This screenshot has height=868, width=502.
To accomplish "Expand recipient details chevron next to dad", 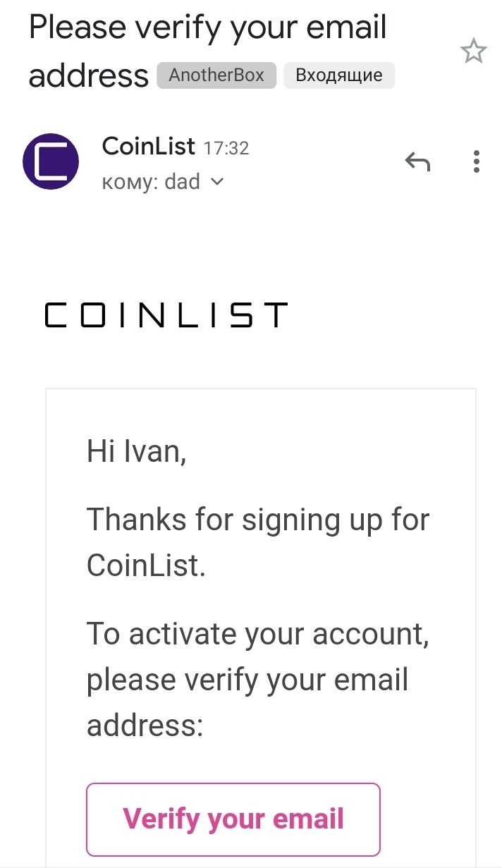I will point(217,182).
